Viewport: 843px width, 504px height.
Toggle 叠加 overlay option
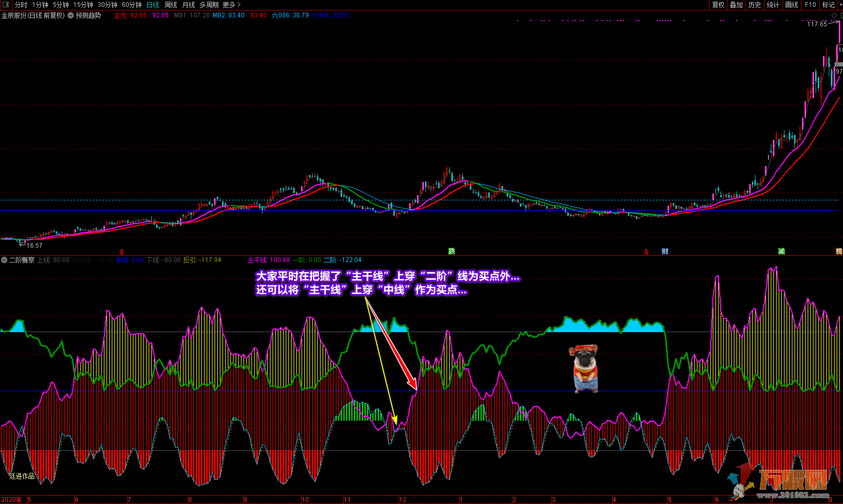(x=736, y=5)
